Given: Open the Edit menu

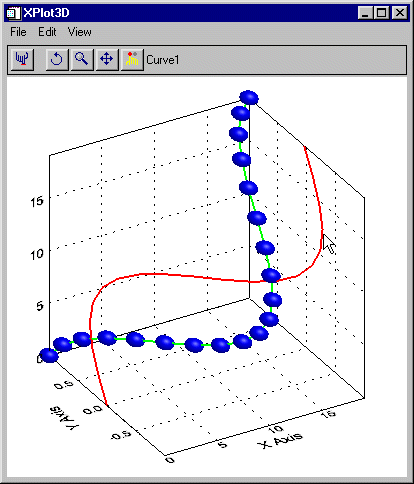Looking at the screenshot, I should tap(47, 32).
